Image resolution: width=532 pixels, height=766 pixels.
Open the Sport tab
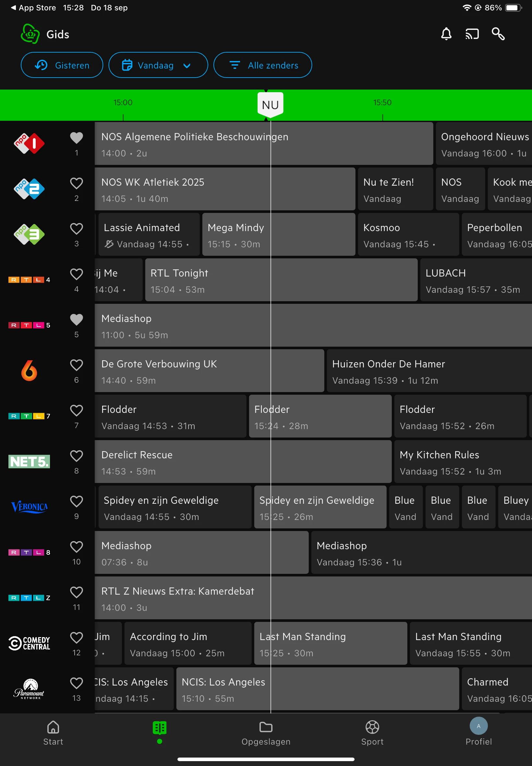(372, 733)
